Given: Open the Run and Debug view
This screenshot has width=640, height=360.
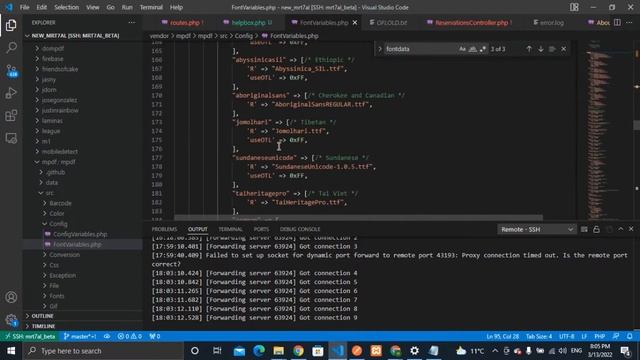Looking at the screenshot, I should tap(11, 93).
